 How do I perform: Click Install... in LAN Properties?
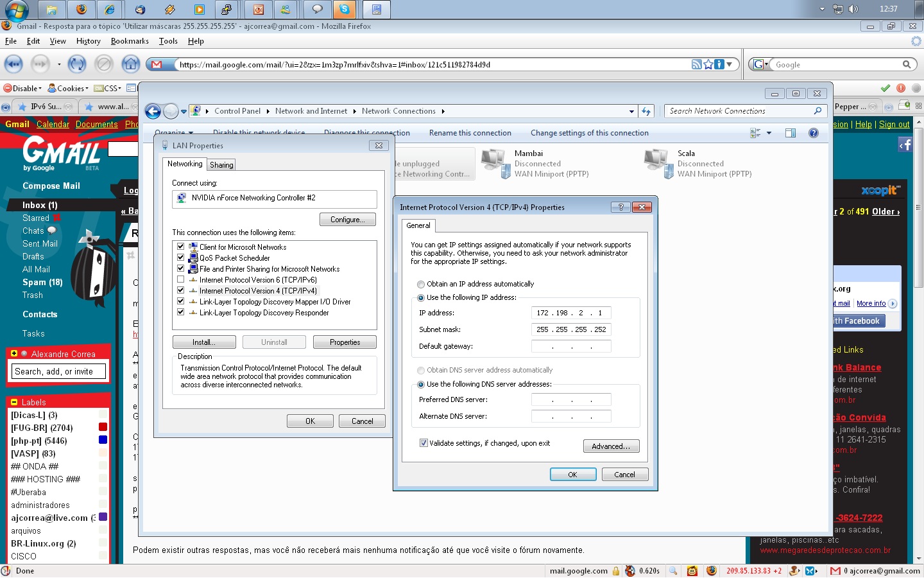tap(204, 342)
